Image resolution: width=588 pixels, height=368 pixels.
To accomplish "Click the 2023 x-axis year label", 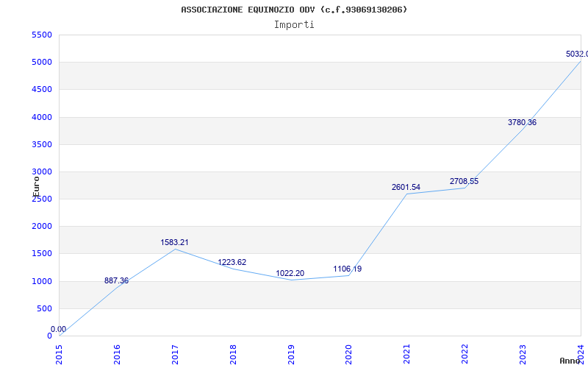I will (x=523, y=355).
